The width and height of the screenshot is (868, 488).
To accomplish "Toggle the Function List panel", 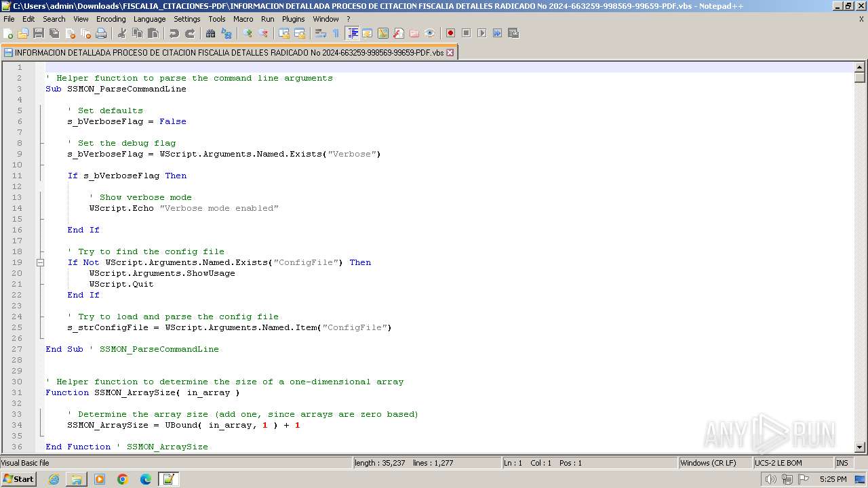I will coord(399,33).
